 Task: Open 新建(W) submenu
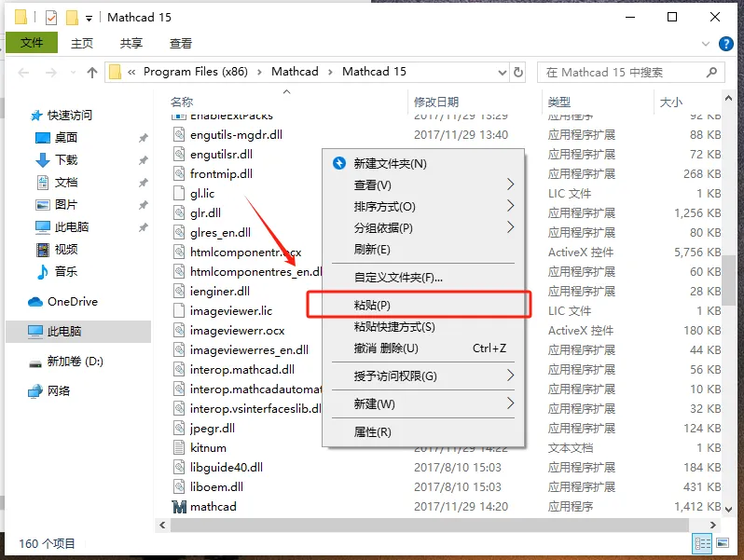click(x=423, y=404)
